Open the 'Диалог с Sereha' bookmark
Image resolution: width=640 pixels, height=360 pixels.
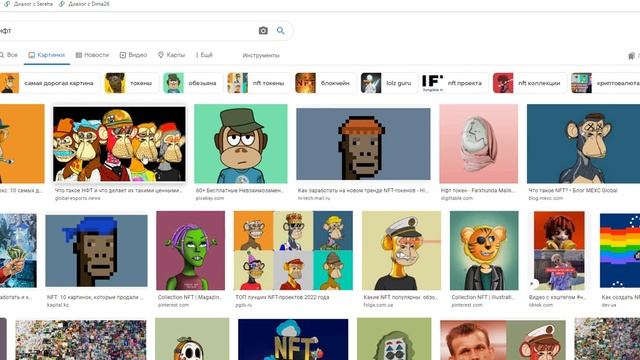coord(29,4)
